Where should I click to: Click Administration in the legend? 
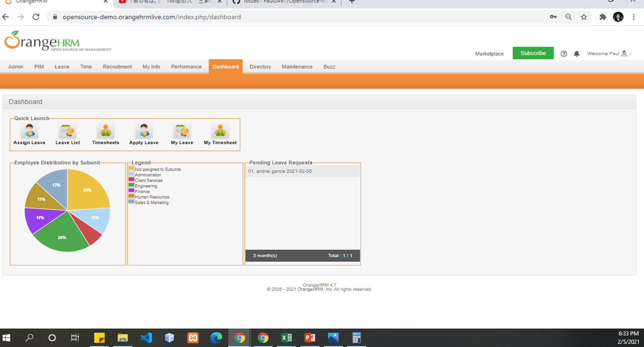point(148,175)
